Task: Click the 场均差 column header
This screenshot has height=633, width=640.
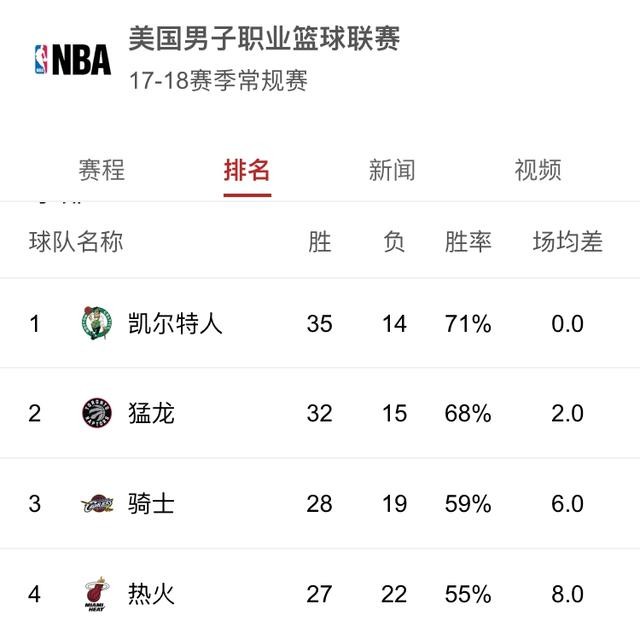Action: (x=567, y=242)
